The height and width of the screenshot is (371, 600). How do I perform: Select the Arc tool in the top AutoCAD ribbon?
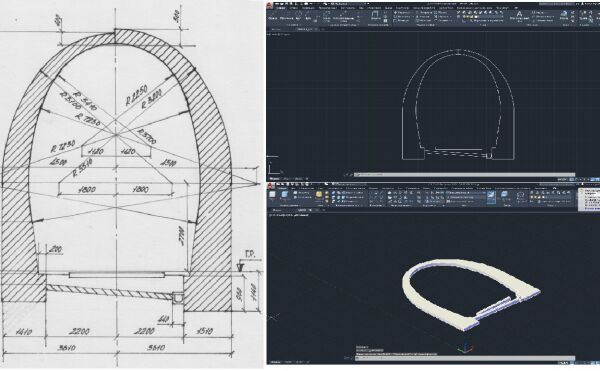[x=308, y=16]
